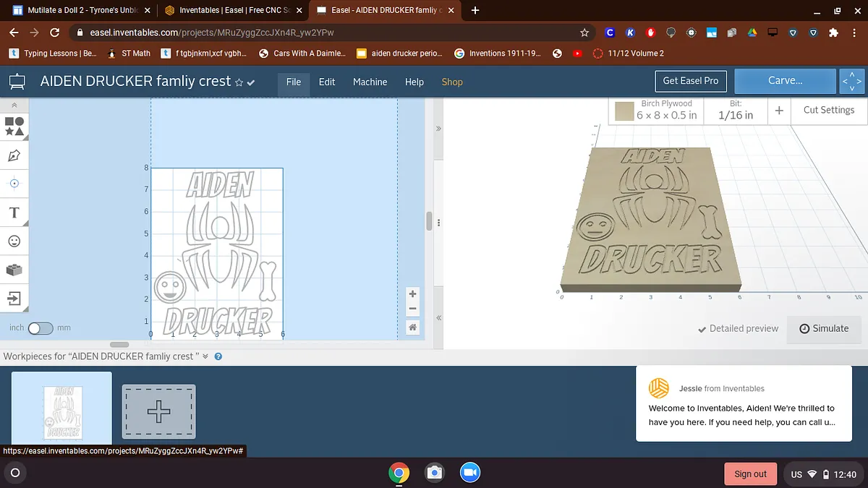Star the project as favorite
The image size is (868, 488).
point(239,82)
